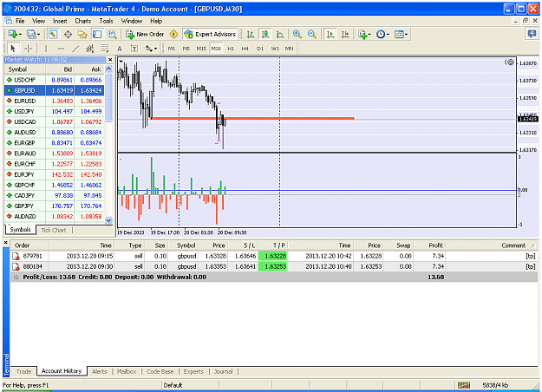Select the Text Label tool
Viewport: 542px width, 392px height.
point(134,49)
